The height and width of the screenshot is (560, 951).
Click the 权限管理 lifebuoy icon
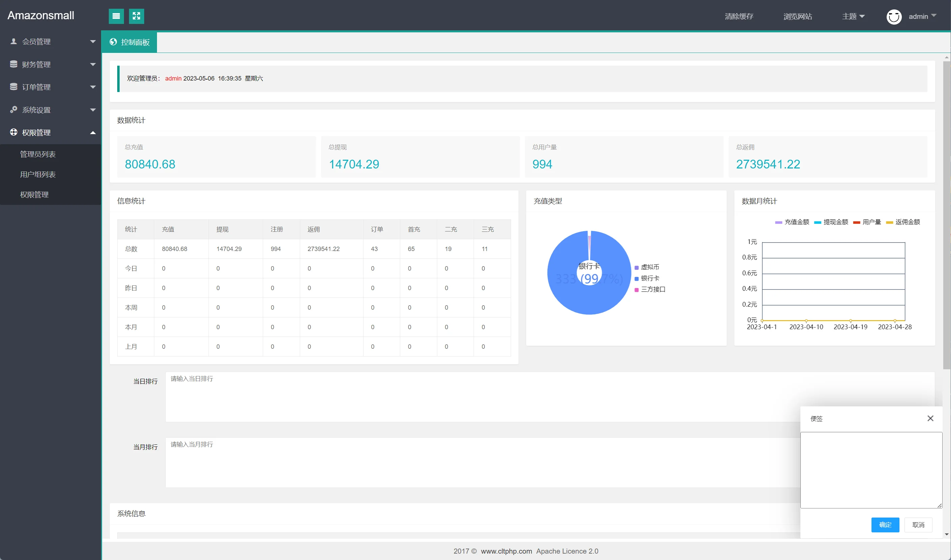click(13, 132)
